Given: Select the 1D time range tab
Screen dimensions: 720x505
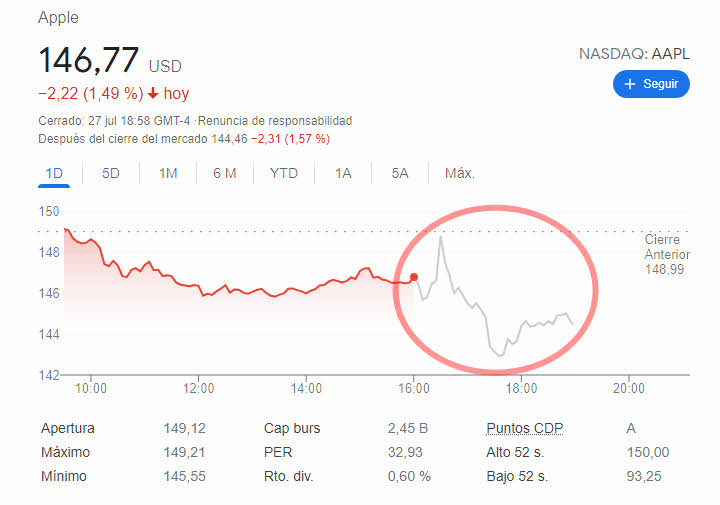Looking at the screenshot, I should pos(54,173).
